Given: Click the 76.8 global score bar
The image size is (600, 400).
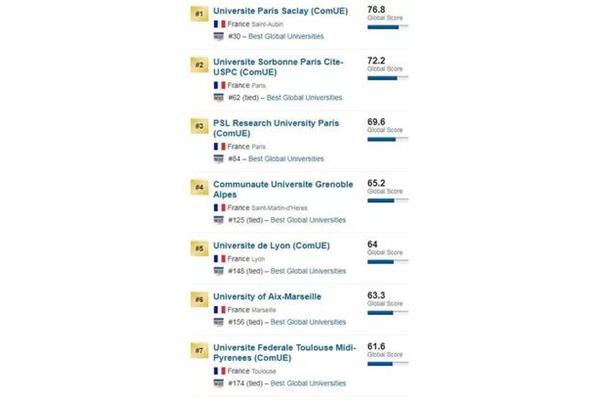Looking at the screenshot, I should click(x=388, y=27).
